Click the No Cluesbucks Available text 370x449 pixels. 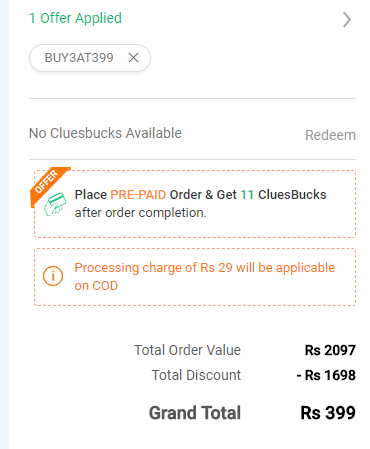(x=105, y=133)
